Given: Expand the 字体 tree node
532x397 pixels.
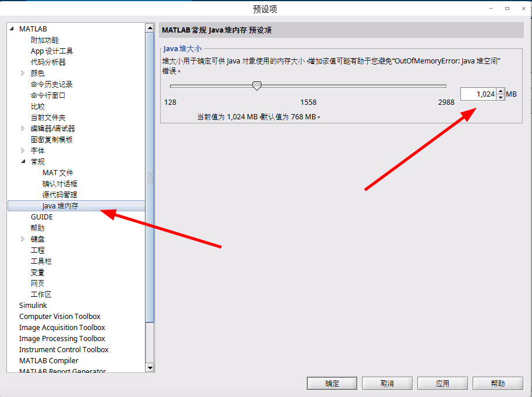Looking at the screenshot, I should [23, 150].
